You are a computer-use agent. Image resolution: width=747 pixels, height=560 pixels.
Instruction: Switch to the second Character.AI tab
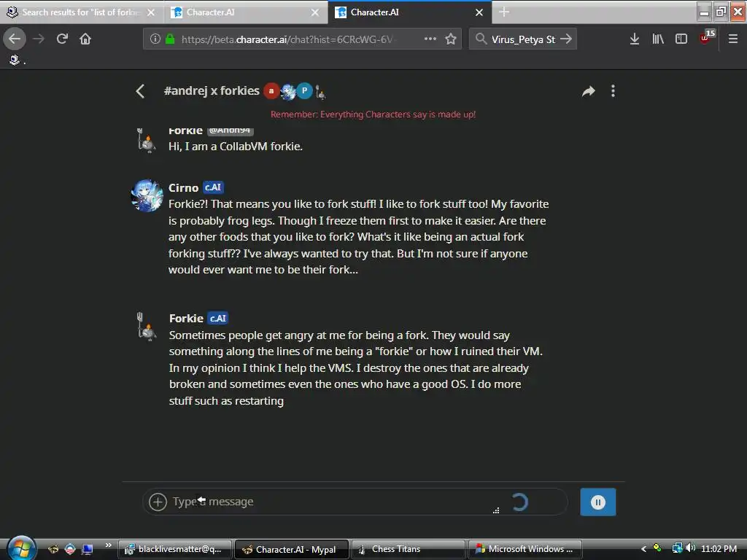tap(244, 12)
